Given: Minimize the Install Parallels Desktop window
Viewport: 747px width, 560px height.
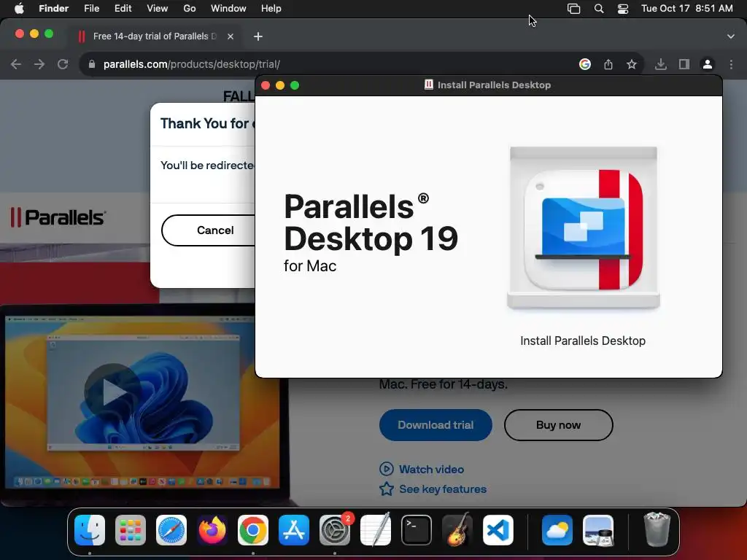Looking at the screenshot, I should pyautogui.click(x=280, y=85).
